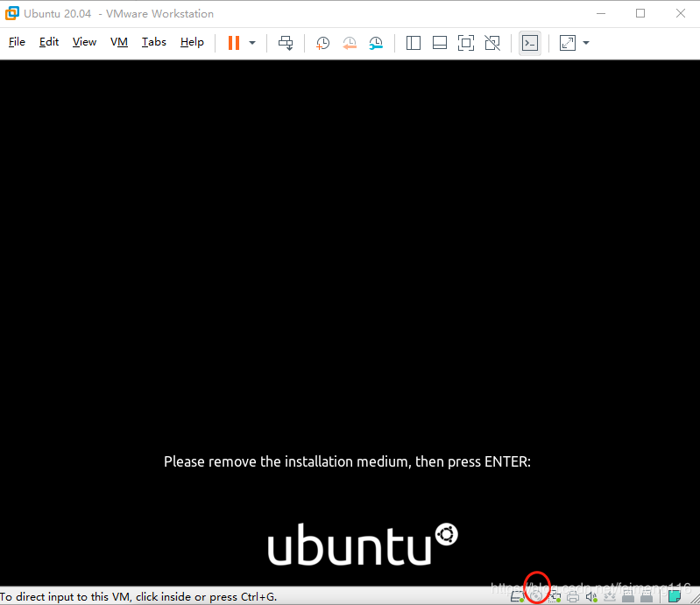Toggle the thumbnail bar view

[x=440, y=43]
